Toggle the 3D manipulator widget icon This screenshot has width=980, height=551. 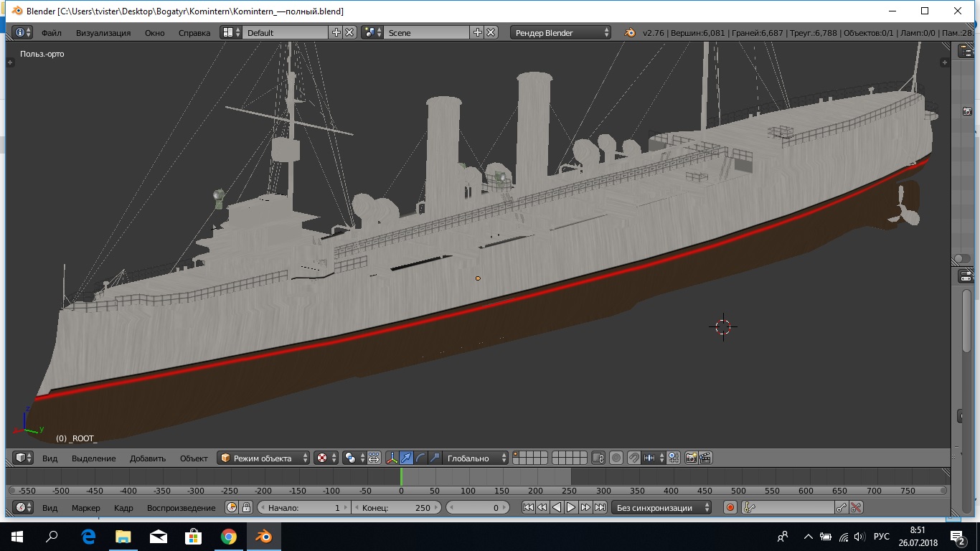(392, 458)
